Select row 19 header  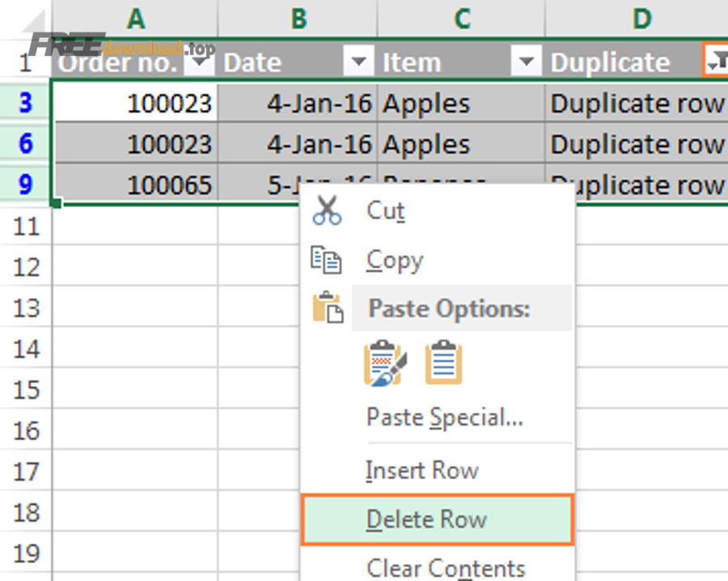click(x=26, y=553)
